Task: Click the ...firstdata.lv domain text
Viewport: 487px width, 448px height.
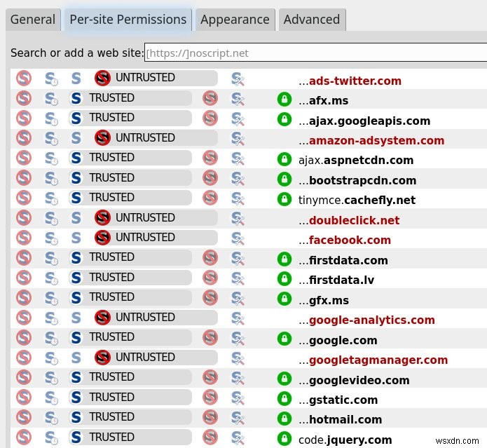Action: [336, 280]
